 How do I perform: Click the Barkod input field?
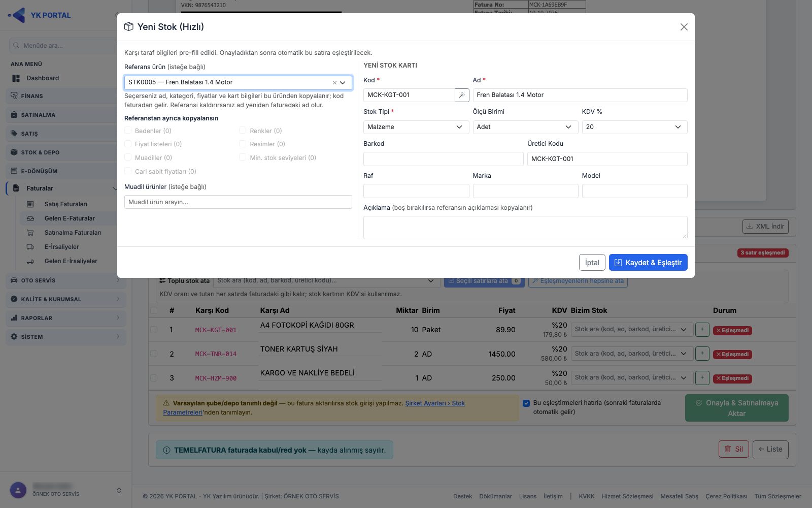pyautogui.click(x=443, y=159)
